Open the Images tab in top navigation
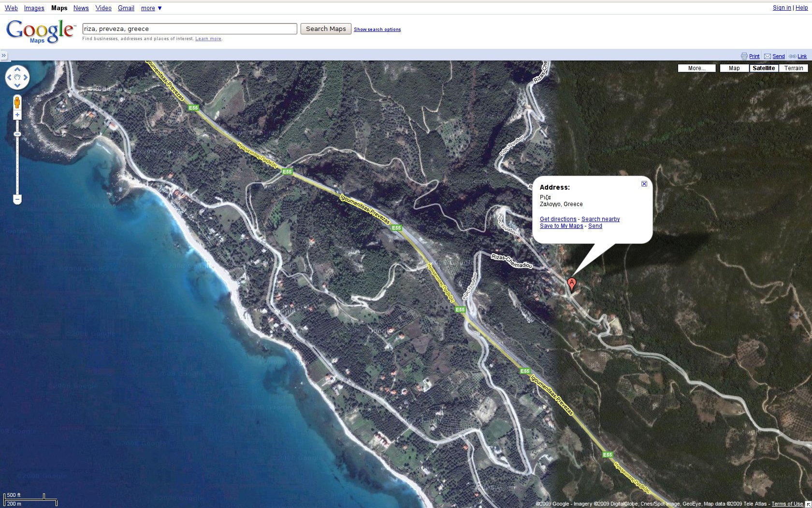Image resolution: width=812 pixels, height=508 pixels. [x=34, y=8]
